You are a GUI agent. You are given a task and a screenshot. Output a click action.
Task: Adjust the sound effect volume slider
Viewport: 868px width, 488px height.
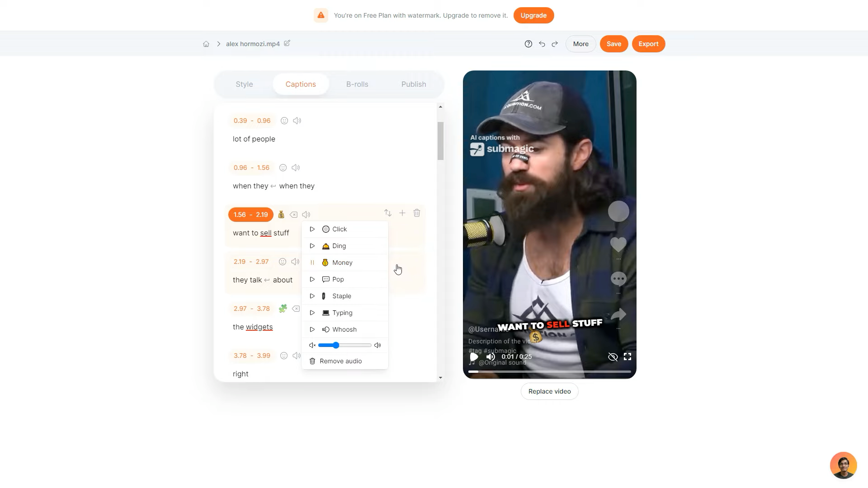336,345
